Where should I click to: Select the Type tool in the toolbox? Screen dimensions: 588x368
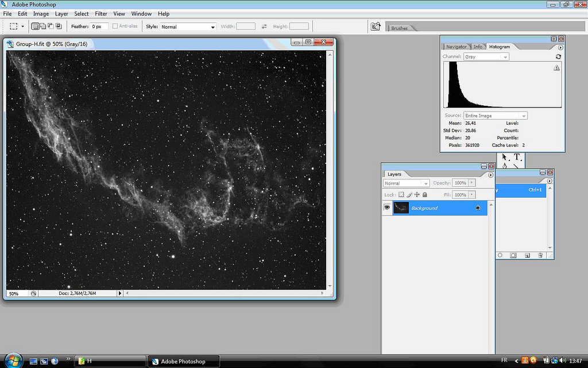point(517,157)
